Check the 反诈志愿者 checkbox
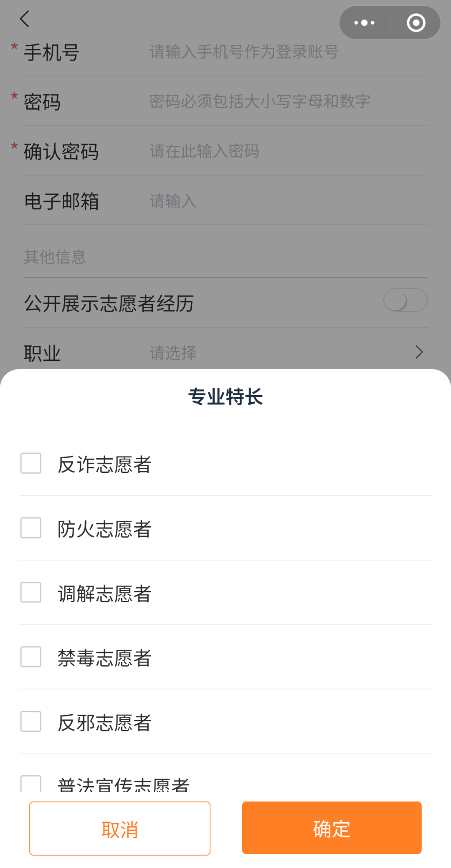The image size is (451, 868). pos(31,463)
